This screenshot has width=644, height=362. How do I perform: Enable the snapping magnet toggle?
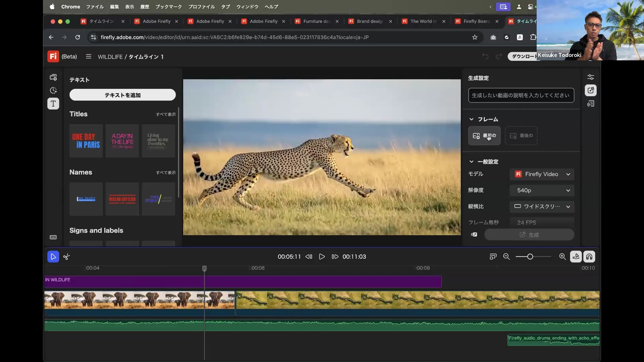pos(589,256)
